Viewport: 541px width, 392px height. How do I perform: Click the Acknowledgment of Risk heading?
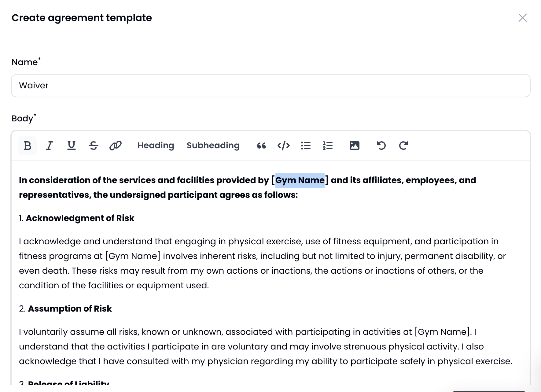tap(80, 218)
